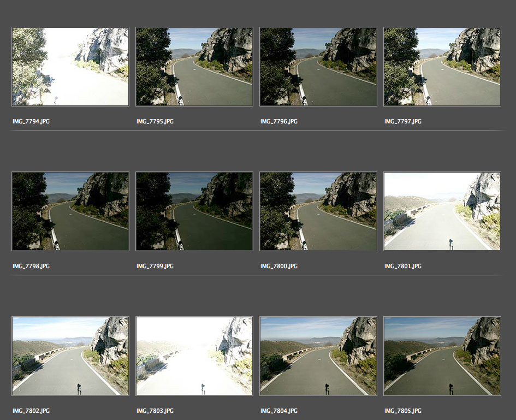Click the IMG_7804.JPG thumbnail image

pos(318,356)
